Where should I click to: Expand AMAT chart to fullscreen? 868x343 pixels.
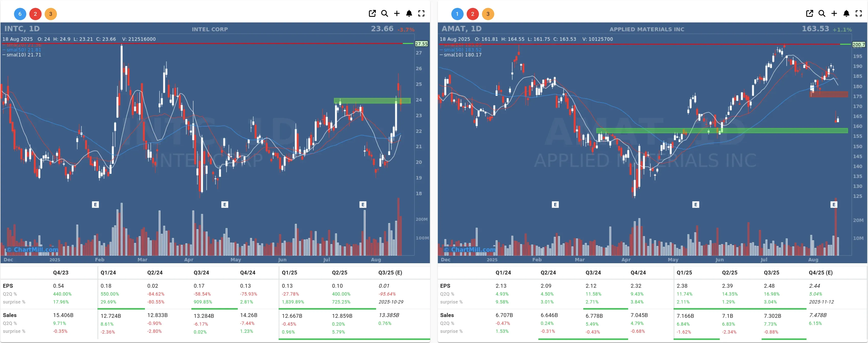click(x=859, y=14)
